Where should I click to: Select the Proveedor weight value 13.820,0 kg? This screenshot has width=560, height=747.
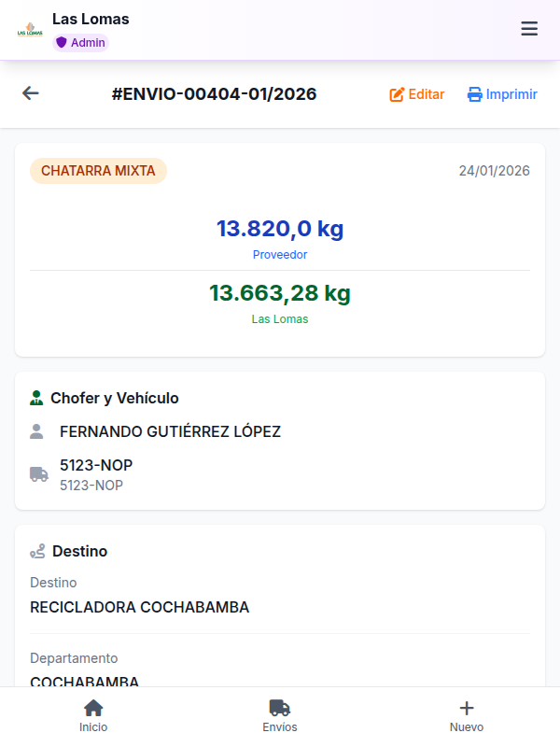click(x=280, y=229)
